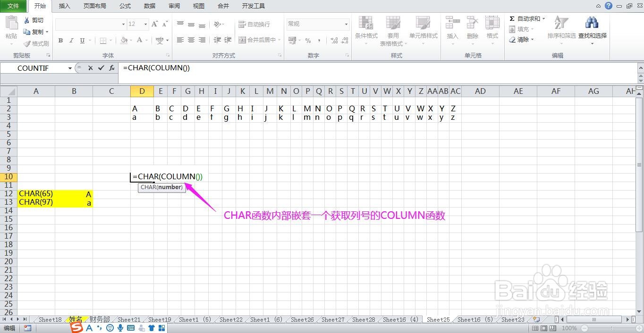Click inside the formula bar text

pos(156,67)
